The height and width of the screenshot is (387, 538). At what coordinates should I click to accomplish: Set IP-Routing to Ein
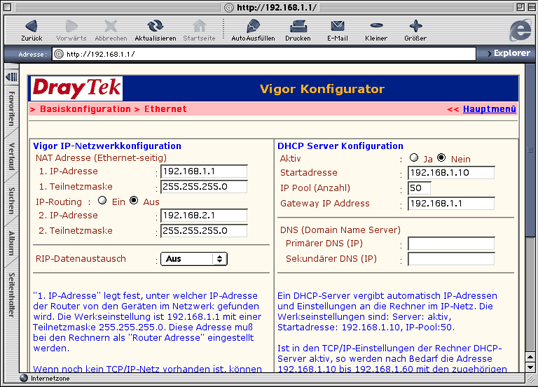(102, 200)
